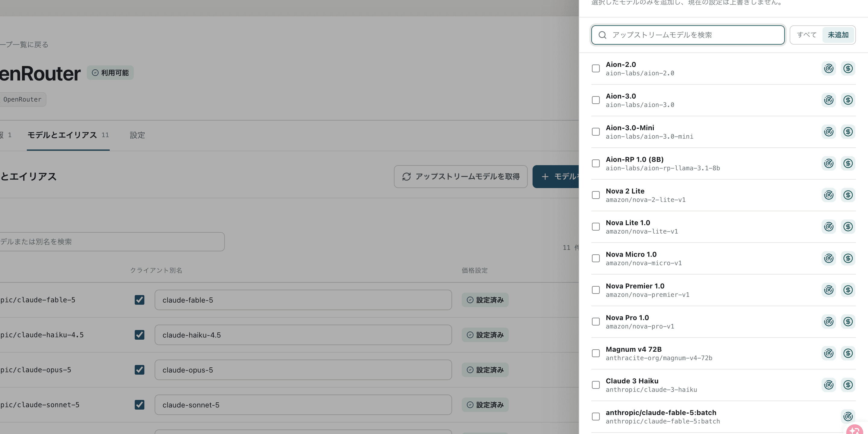The height and width of the screenshot is (434, 868).
Task: Click the radar icon for Claude 3 Haiku
Action: (829, 385)
